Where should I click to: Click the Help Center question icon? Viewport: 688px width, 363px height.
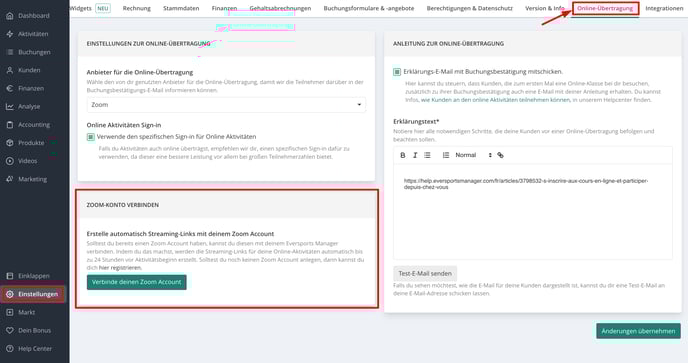10,349
